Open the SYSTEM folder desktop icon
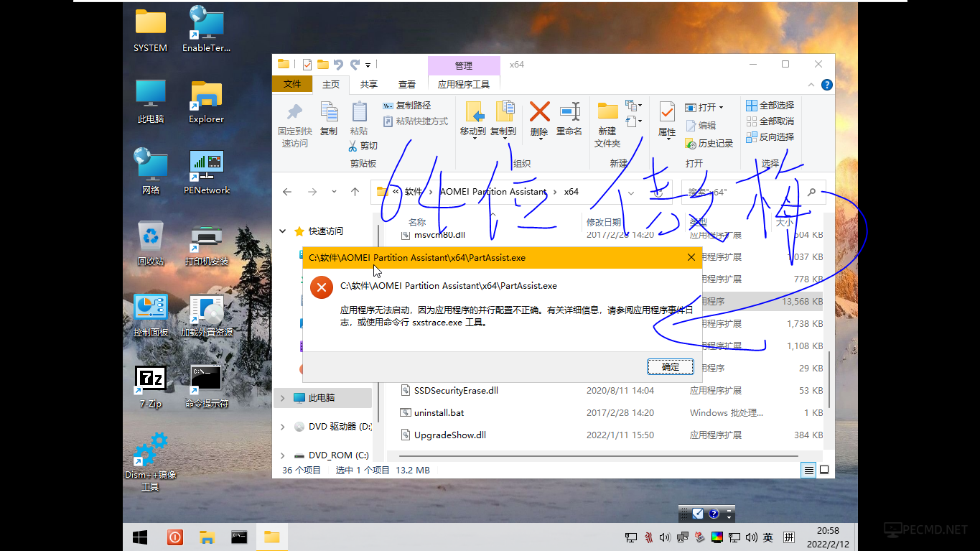Screen dimensions: 980x551 [151, 29]
